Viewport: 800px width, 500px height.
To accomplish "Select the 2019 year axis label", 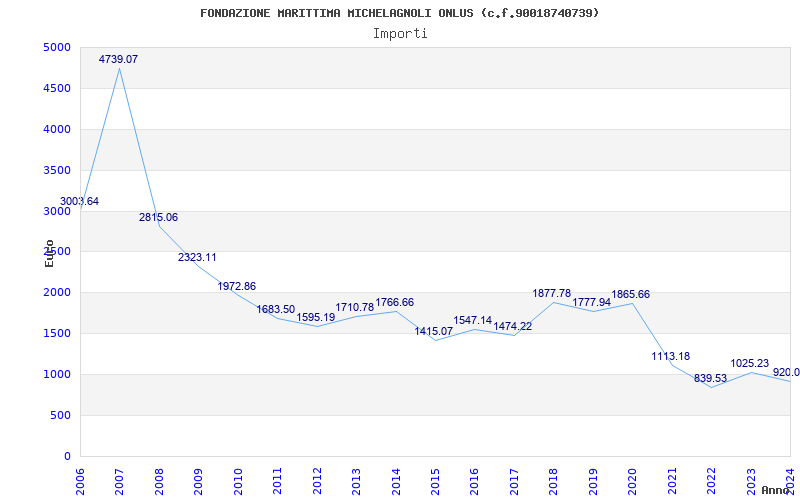I will click(593, 483).
